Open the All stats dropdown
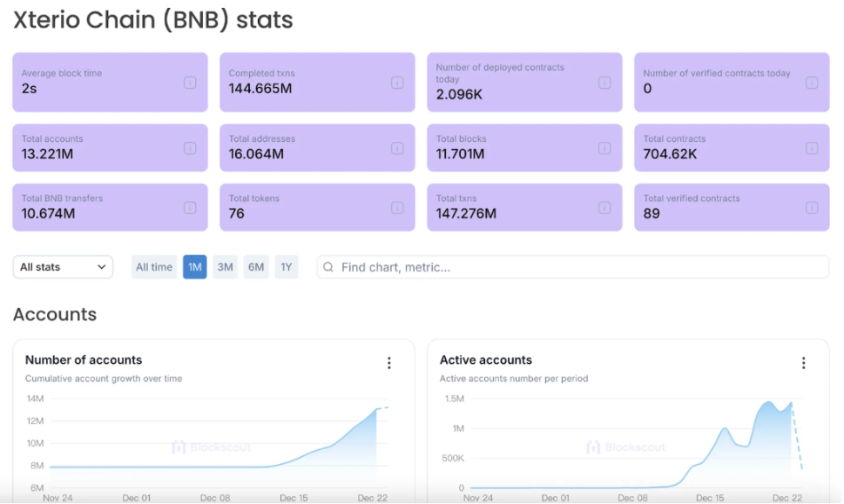The height and width of the screenshot is (504, 844). [63, 267]
